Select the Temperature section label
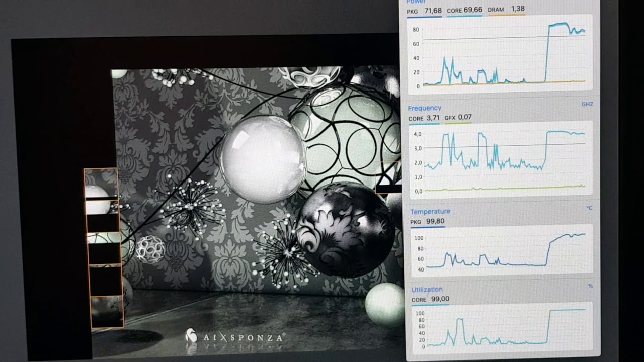The image size is (644, 362). tap(430, 212)
